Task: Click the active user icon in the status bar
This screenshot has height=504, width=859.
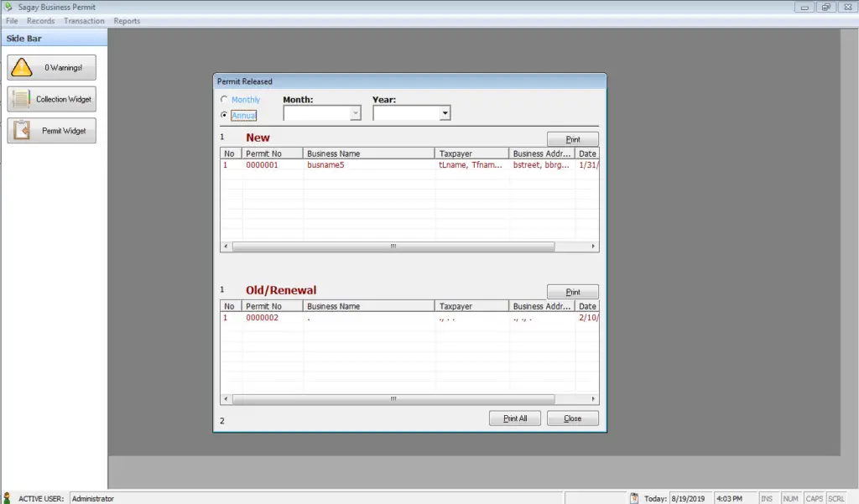Action: (7, 497)
